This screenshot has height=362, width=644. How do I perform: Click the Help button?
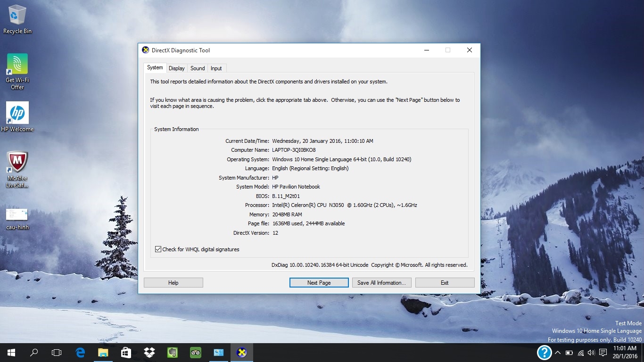(x=173, y=283)
